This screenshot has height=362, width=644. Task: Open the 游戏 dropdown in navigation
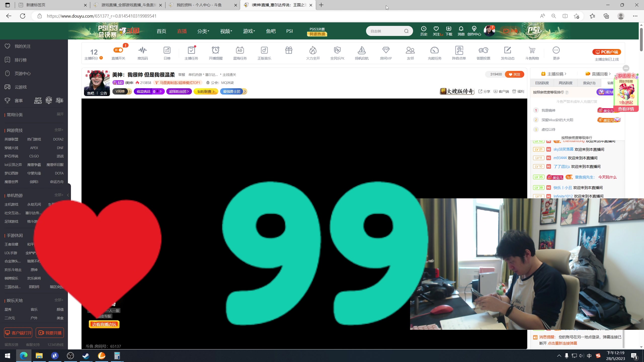pyautogui.click(x=249, y=31)
